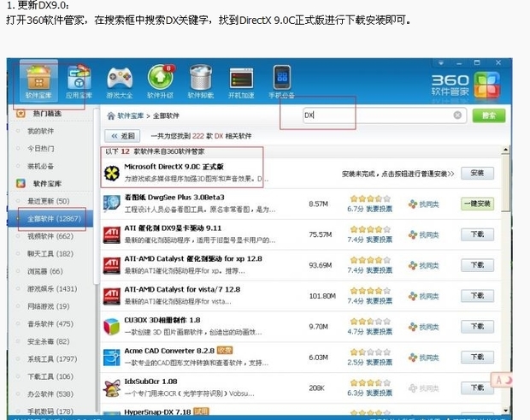Click the ATI-AMD Catalyst for xp icon

112,265
